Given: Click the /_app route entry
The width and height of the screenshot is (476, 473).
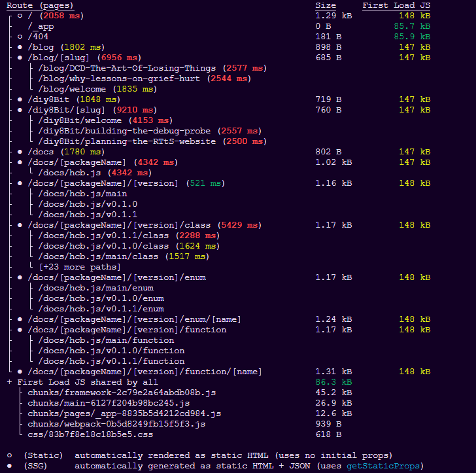Looking at the screenshot, I should click(41, 26).
